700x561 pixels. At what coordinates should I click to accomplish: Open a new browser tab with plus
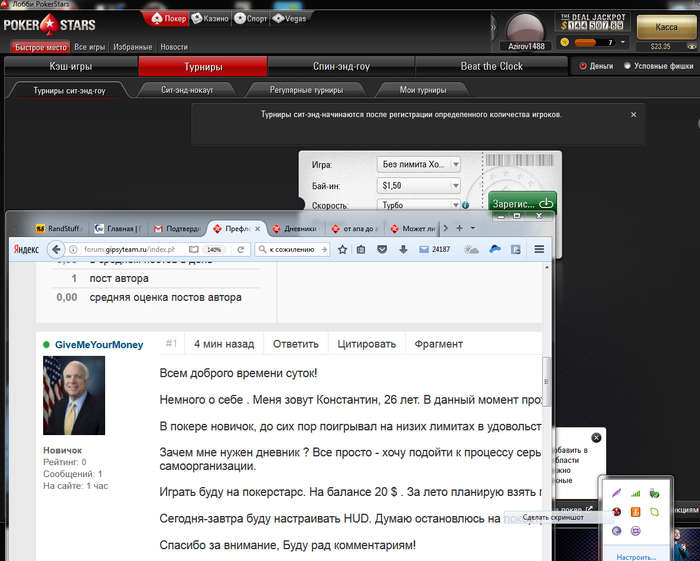[x=459, y=228]
